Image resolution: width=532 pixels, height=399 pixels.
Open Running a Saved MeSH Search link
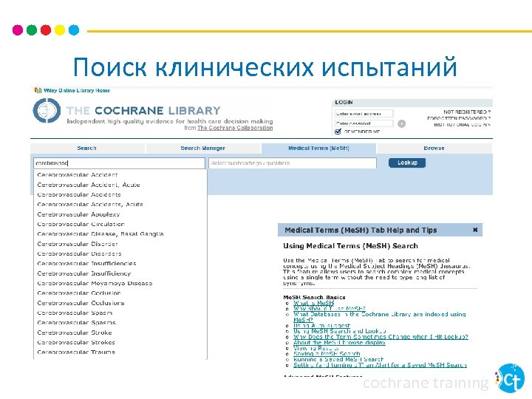[x=338, y=359]
